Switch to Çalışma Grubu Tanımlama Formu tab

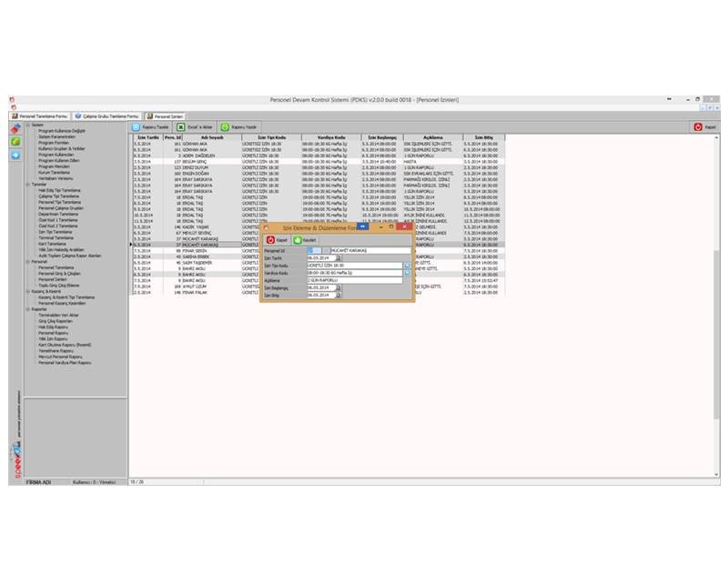(x=108, y=116)
